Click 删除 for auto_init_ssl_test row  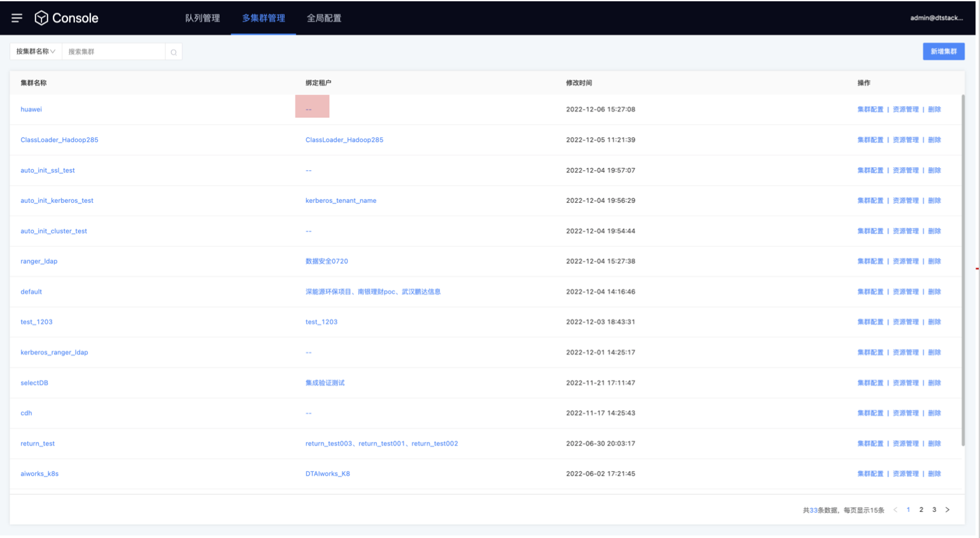[934, 170]
